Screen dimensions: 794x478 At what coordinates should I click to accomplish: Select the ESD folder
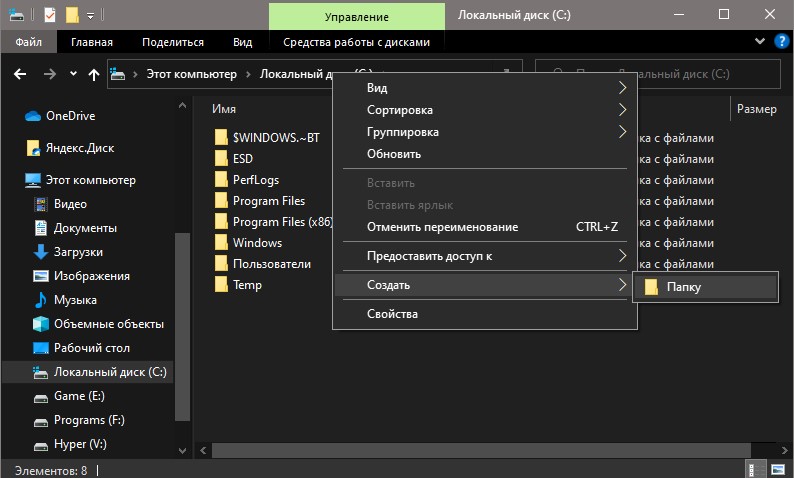(243, 158)
